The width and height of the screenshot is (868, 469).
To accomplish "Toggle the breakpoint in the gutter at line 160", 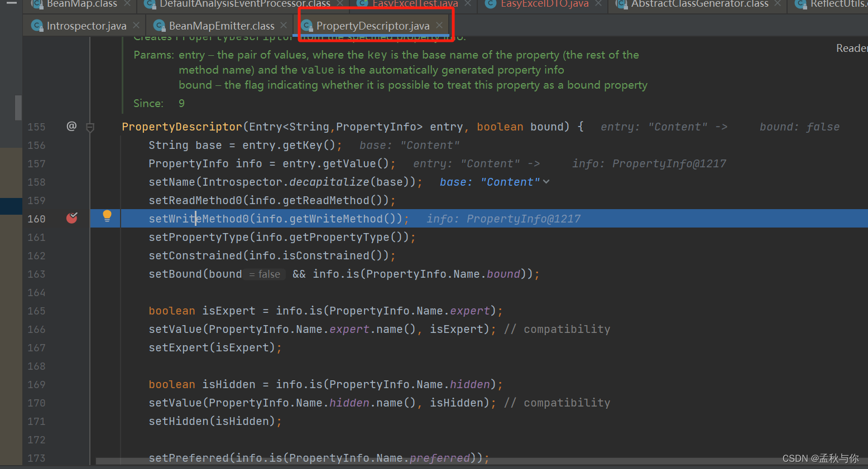I will (x=71, y=218).
